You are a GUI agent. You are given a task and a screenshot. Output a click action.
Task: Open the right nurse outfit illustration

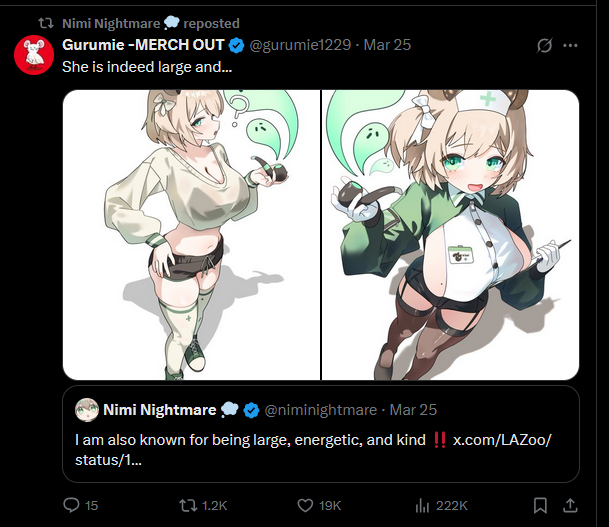pyautogui.click(x=451, y=235)
